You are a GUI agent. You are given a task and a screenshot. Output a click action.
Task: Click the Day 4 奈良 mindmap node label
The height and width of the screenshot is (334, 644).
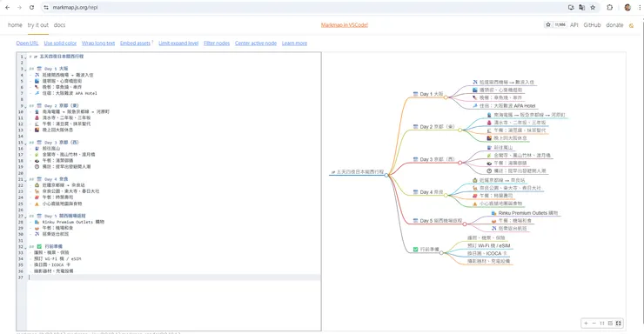[428, 191]
